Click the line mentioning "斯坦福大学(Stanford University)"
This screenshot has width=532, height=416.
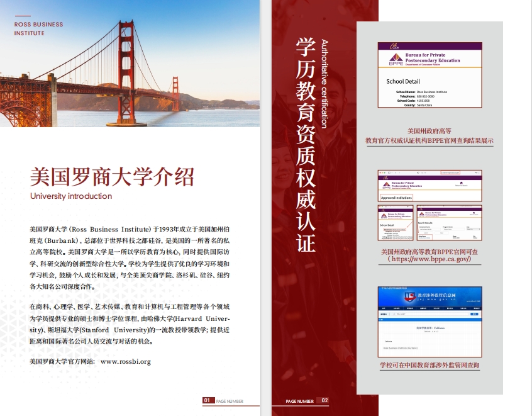click(130, 330)
